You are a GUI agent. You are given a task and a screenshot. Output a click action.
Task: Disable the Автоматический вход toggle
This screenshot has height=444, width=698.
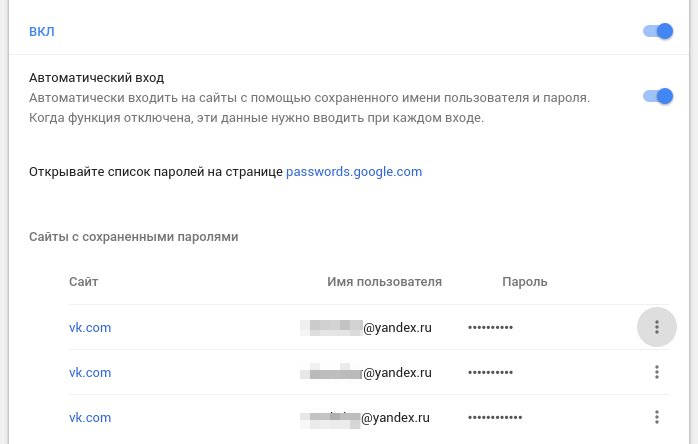(658, 97)
